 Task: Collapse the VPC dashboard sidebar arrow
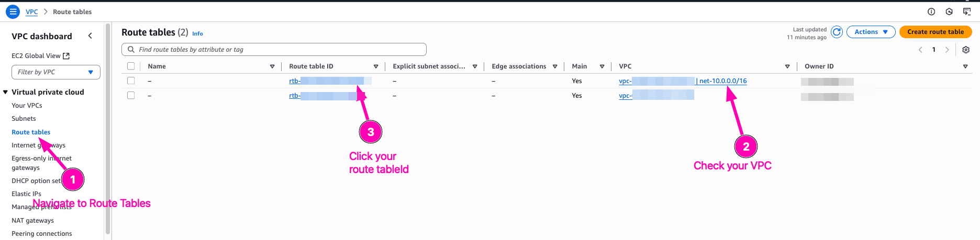point(90,36)
